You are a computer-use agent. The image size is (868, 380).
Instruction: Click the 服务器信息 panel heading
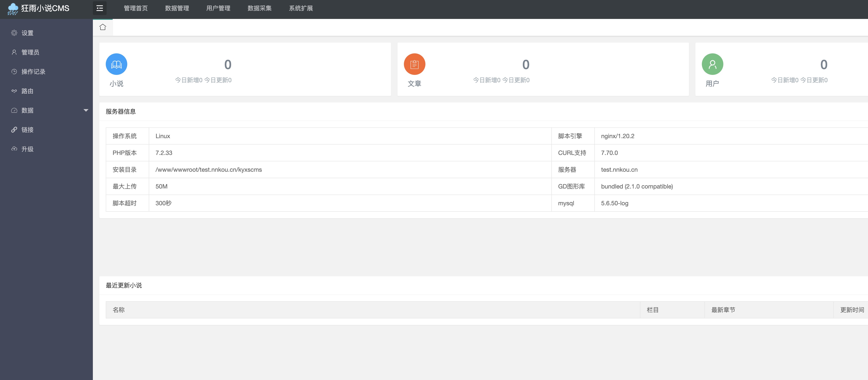pyautogui.click(x=121, y=112)
